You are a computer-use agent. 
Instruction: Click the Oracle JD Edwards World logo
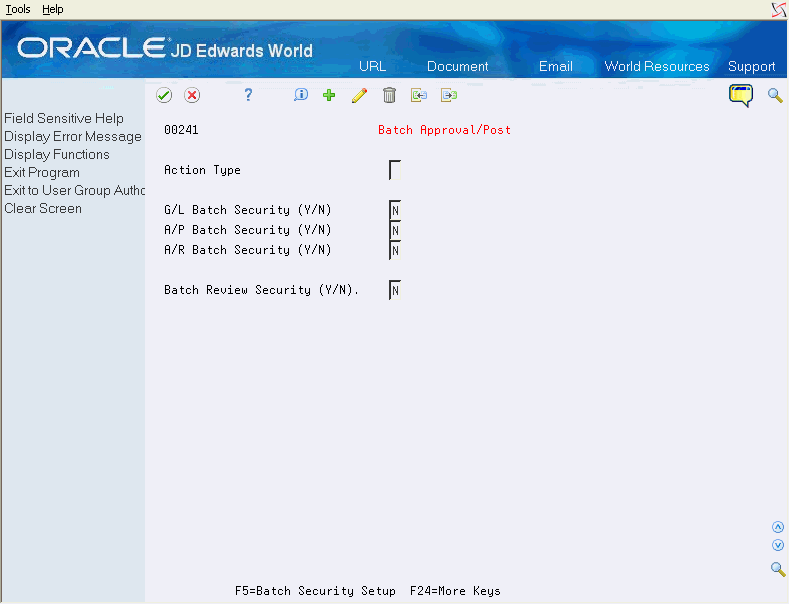165,49
